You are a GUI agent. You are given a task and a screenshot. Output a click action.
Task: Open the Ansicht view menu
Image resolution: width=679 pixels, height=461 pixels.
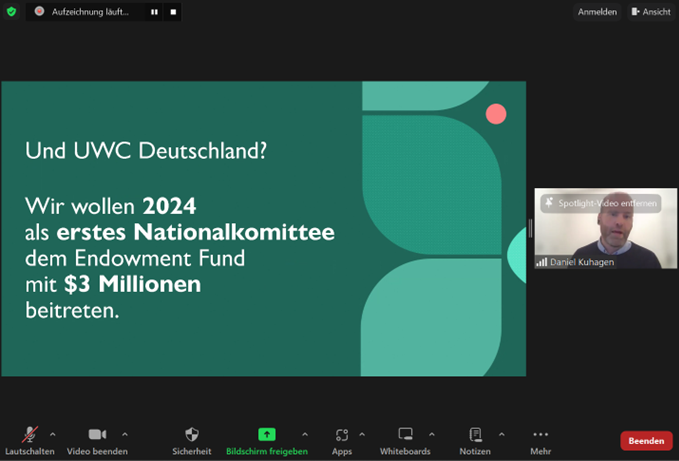pos(650,12)
